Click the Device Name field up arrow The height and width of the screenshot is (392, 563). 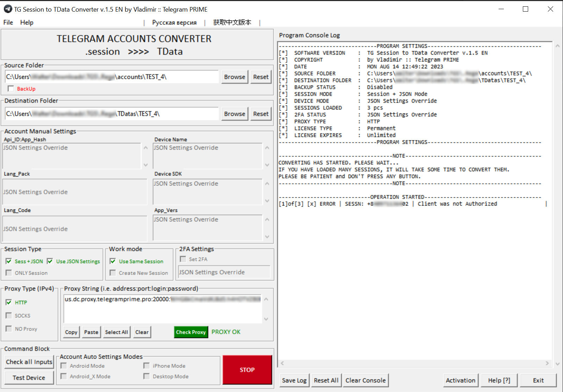click(267, 148)
